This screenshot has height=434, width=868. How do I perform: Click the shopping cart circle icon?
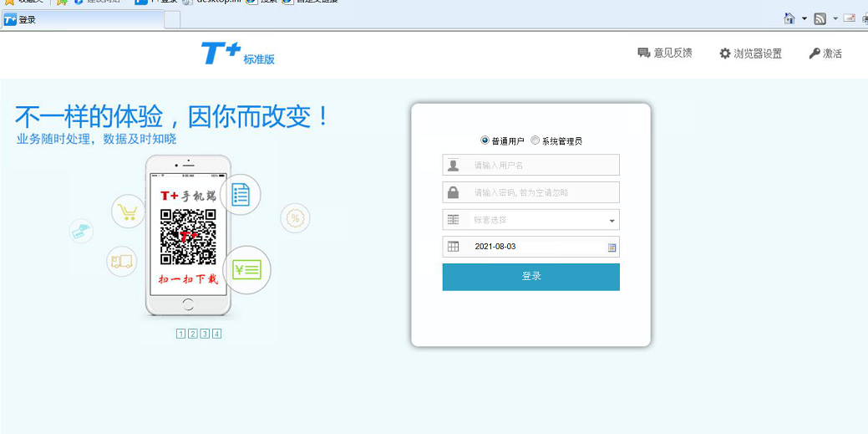tap(128, 212)
